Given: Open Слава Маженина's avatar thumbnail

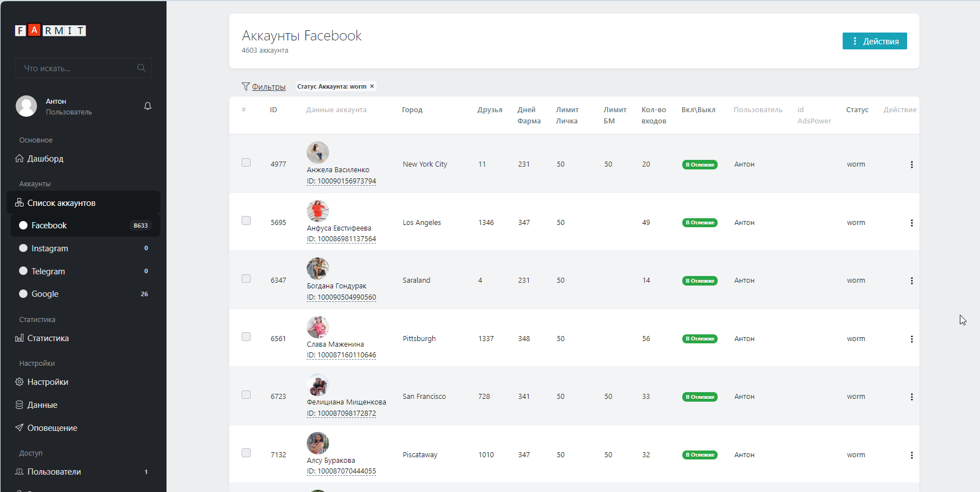Looking at the screenshot, I should point(318,327).
